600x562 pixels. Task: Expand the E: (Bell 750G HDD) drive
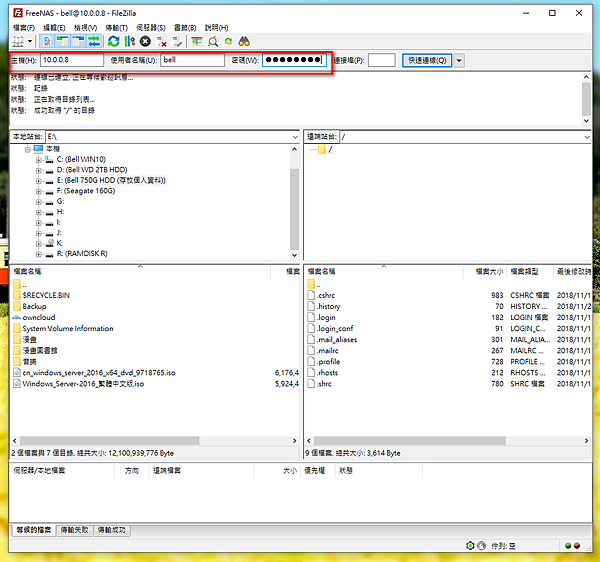point(38,181)
